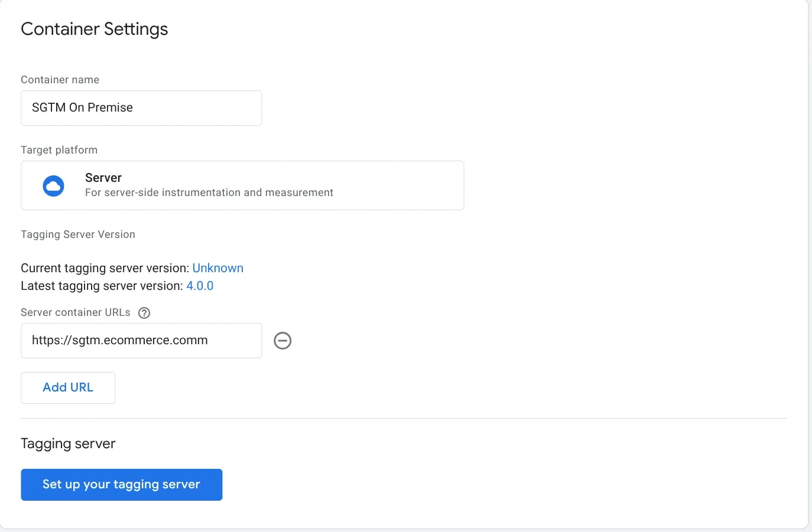This screenshot has width=812, height=532.
Task: Click the minus circle next to the URL field
Action: [282, 341]
